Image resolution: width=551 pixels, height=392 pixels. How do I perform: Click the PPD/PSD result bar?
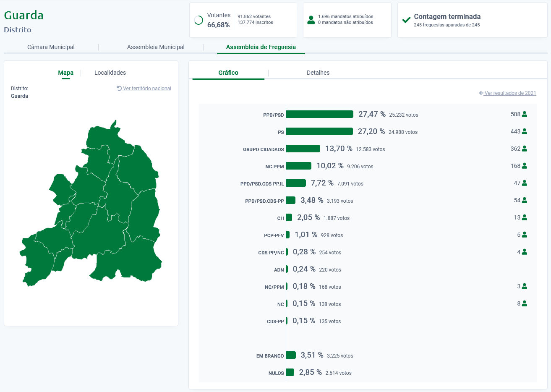pos(319,114)
